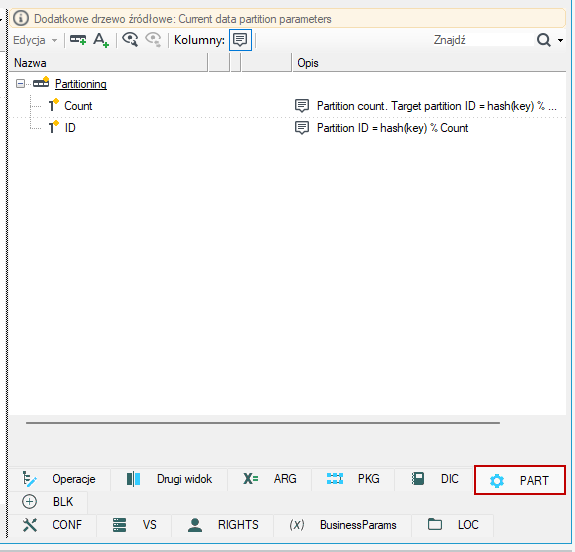
Task: Select the PART tab
Action: pos(520,480)
